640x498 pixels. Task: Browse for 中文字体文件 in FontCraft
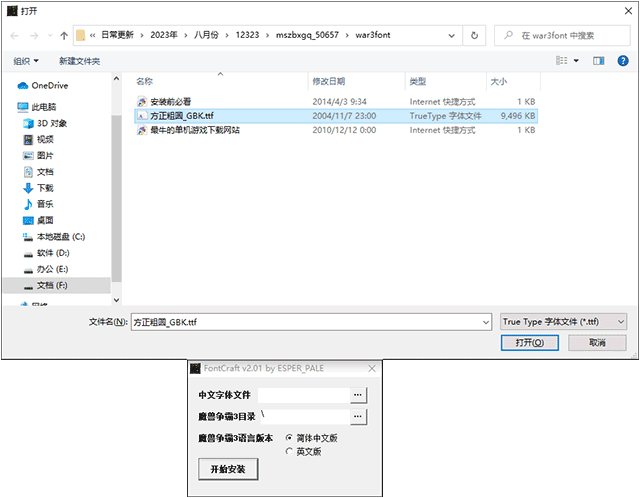point(358,395)
